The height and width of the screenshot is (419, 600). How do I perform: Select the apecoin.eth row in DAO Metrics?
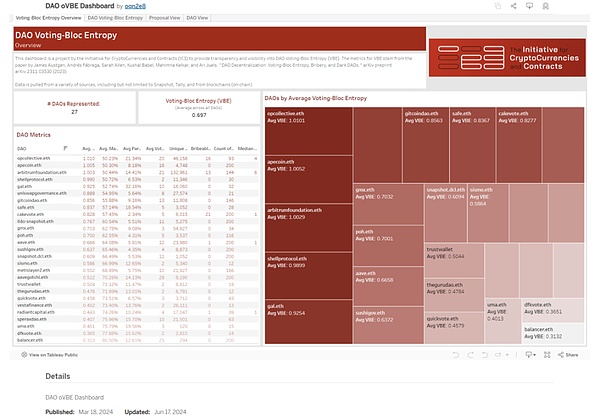coord(137,165)
